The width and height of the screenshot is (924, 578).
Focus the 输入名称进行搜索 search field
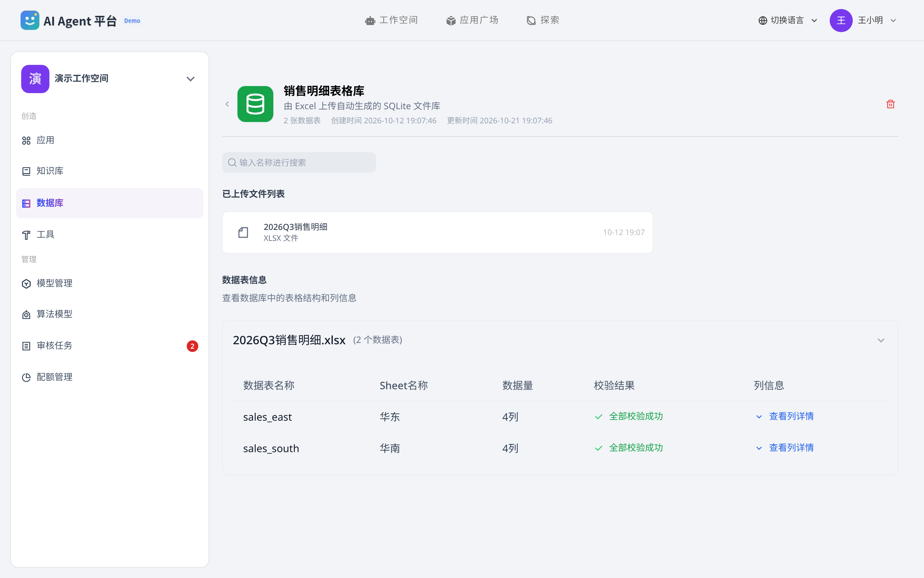coord(299,162)
